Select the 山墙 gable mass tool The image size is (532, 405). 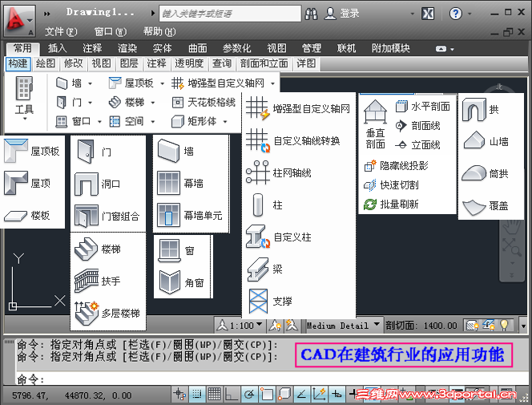[486, 141]
